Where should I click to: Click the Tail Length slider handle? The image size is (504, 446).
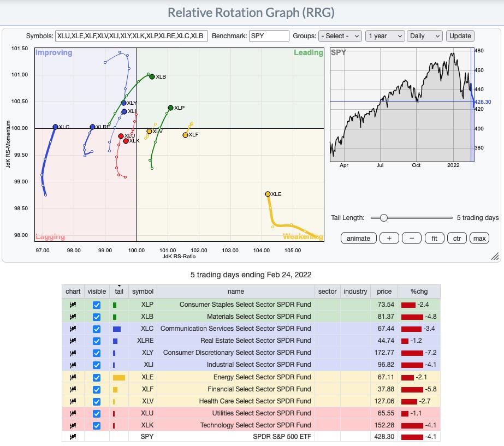click(383, 218)
